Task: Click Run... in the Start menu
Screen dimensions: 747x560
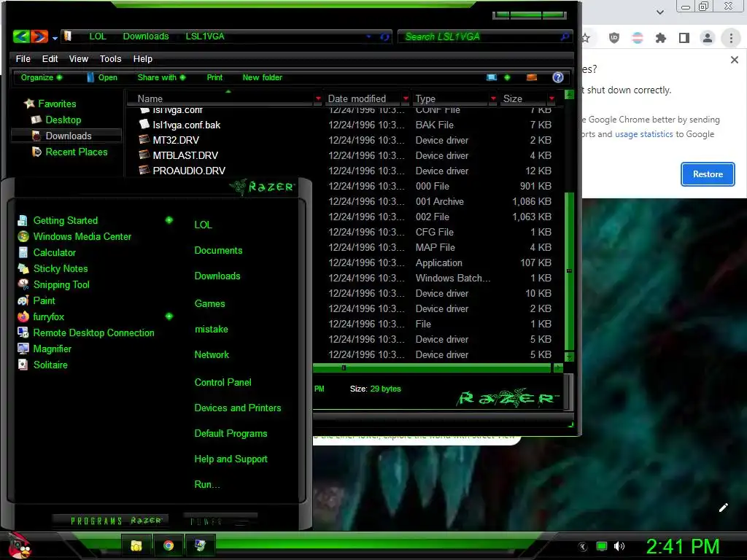Action: tap(206, 485)
